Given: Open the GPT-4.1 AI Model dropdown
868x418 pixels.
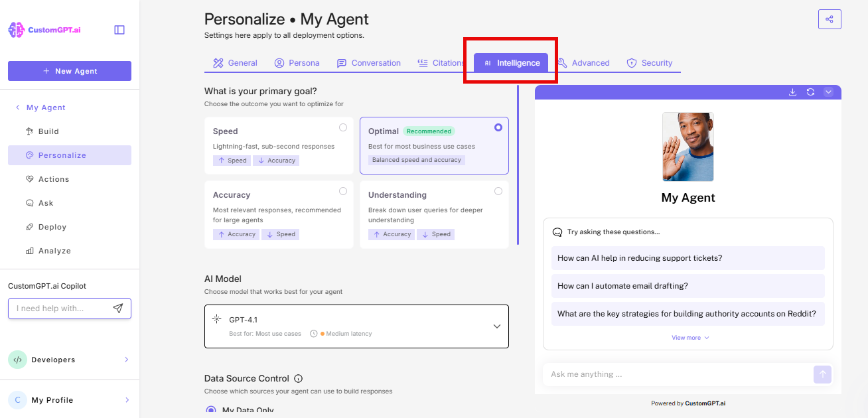Looking at the screenshot, I should (x=496, y=326).
